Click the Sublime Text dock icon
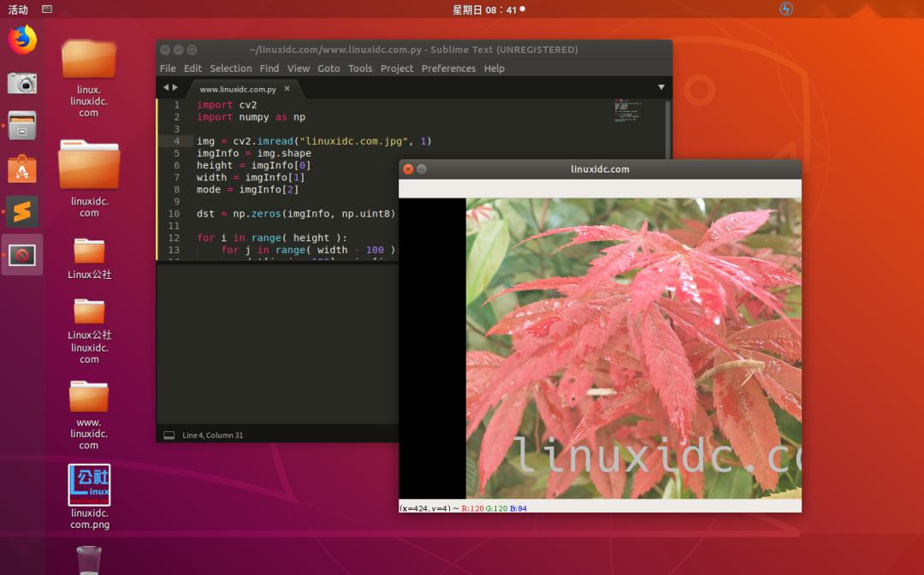924x575 pixels. pyautogui.click(x=22, y=211)
